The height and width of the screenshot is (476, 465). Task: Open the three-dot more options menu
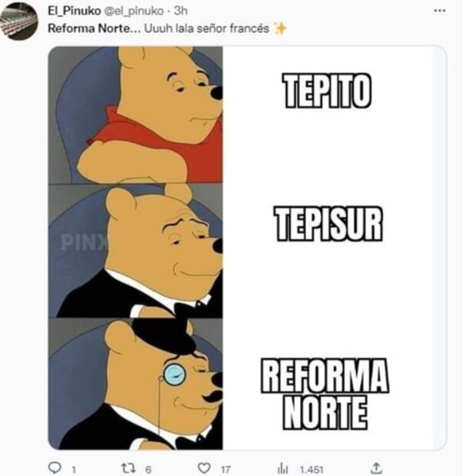(440, 11)
